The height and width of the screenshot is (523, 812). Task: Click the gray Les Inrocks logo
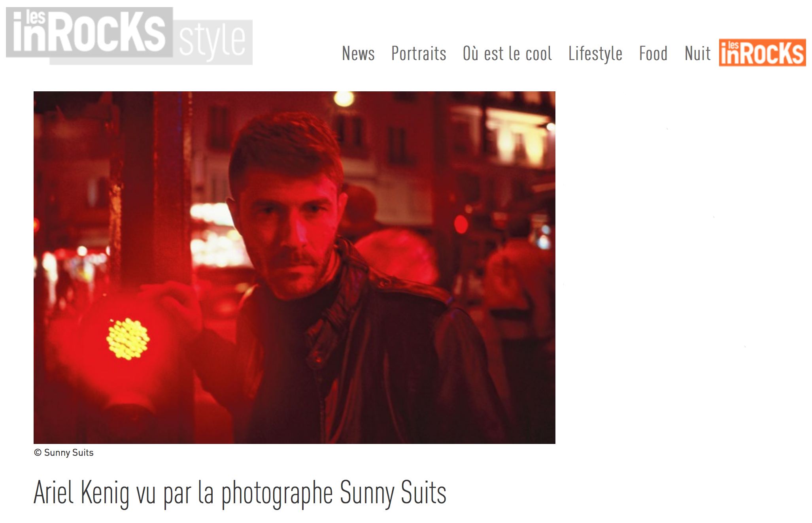pyautogui.click(x=89, y=32)
